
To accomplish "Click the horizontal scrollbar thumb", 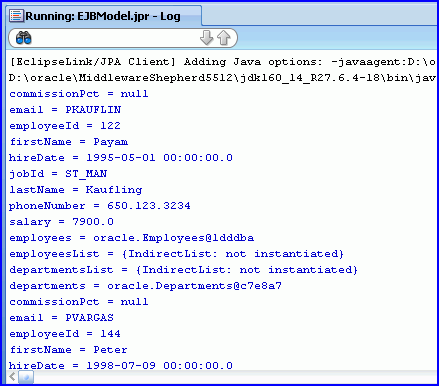I will [26, 377].
